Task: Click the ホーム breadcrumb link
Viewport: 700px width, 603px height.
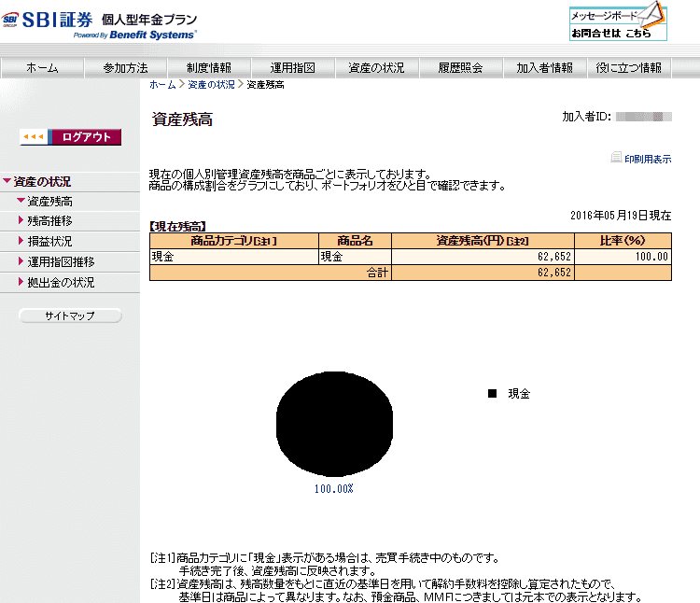Action: pyautogui.click(x=162, y=84)
